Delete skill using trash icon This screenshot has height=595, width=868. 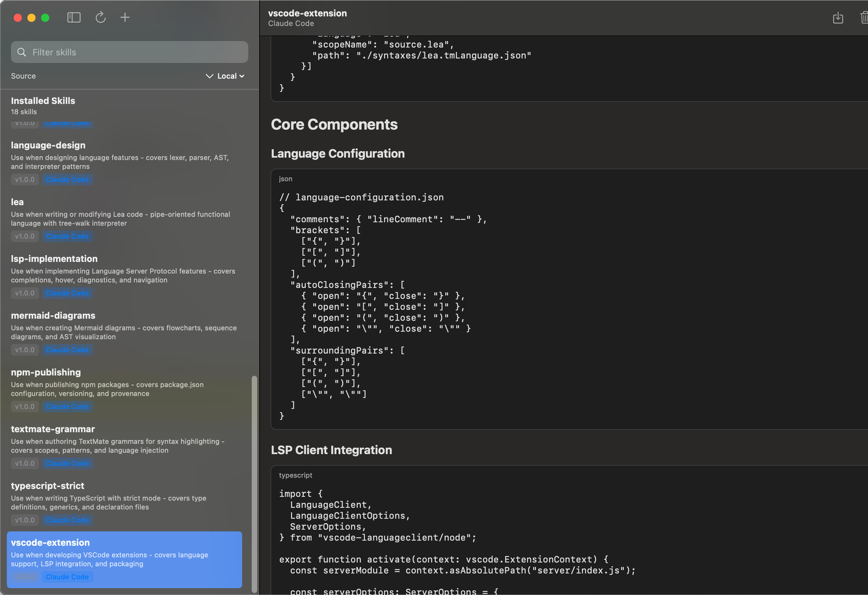point(863,18)
